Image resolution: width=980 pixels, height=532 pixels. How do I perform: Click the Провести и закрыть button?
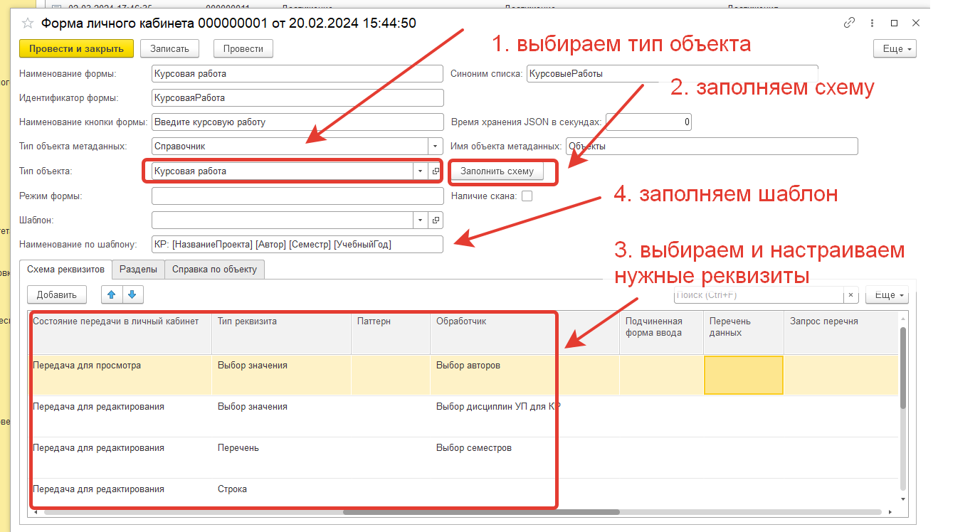click(x=76, y=48)
